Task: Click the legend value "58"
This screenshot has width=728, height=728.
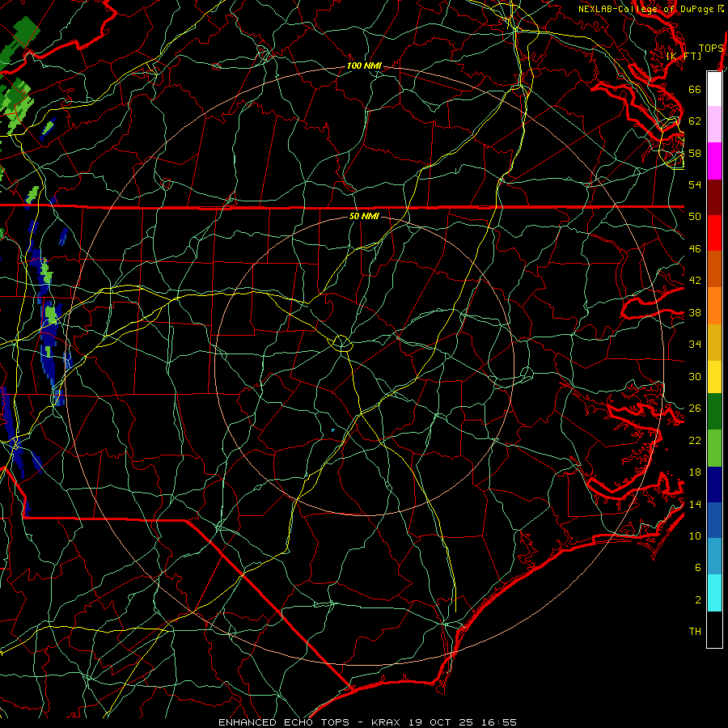Action: click(x=695, y=153)
